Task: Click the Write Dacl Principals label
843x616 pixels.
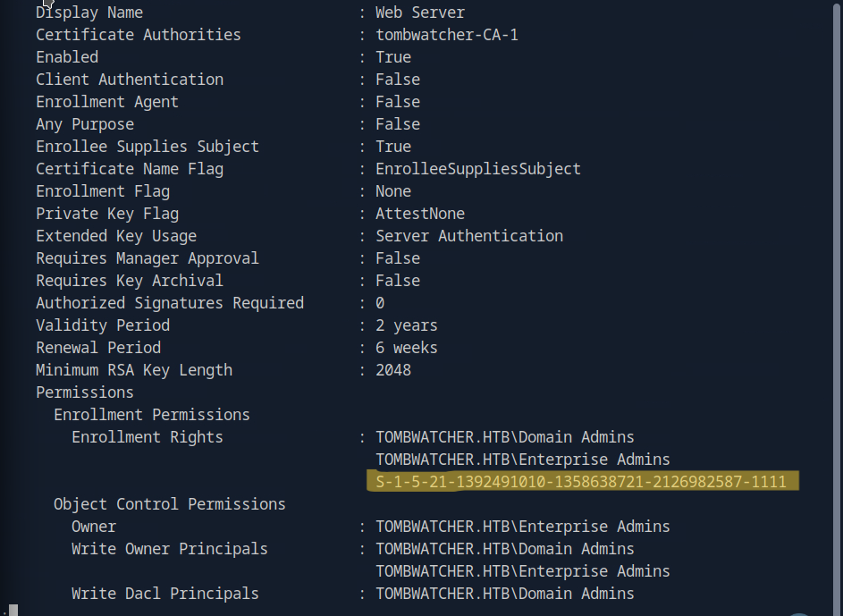Action: click(164, 594)
